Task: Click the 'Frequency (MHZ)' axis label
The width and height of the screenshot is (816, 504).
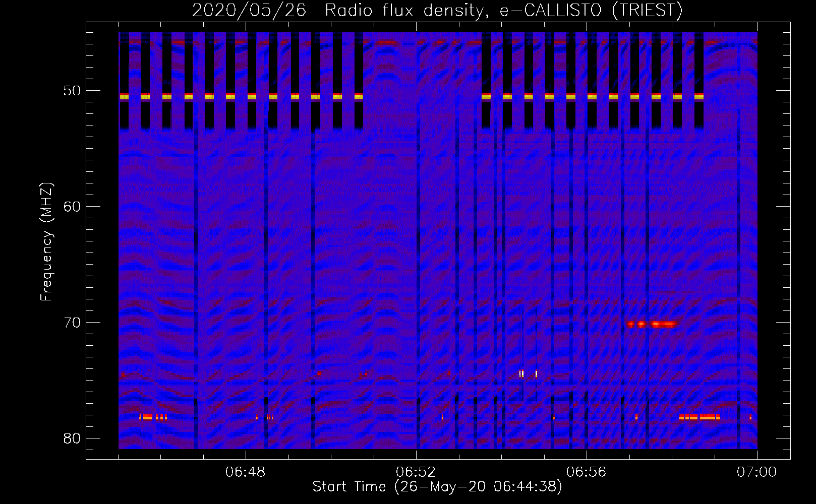Action: tap(46, 242)
